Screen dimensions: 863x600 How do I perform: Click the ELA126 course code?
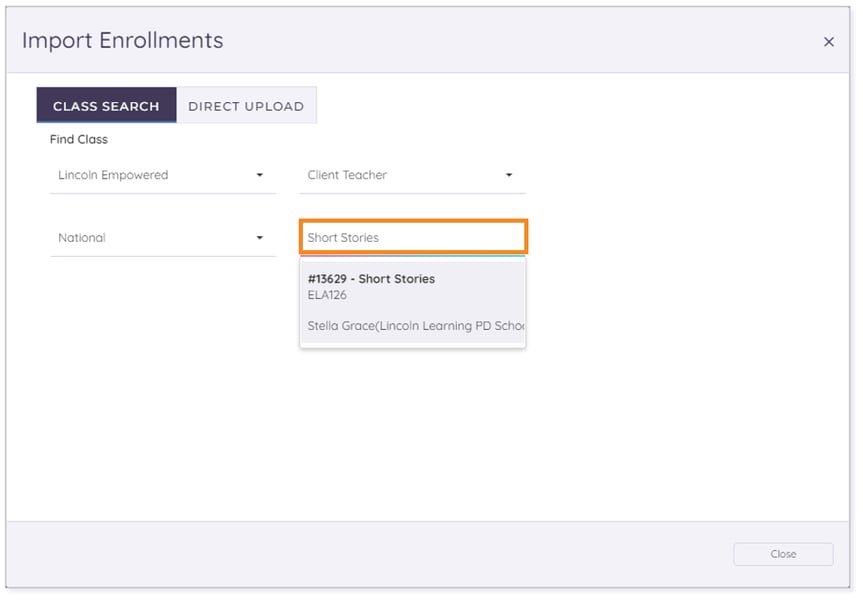323,295
